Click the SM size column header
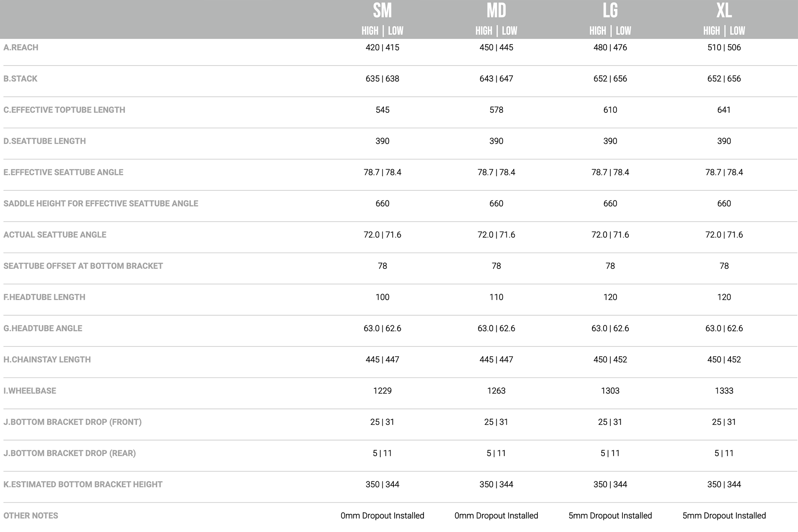The width and height of the screenshot is (798, 532). 382,11
